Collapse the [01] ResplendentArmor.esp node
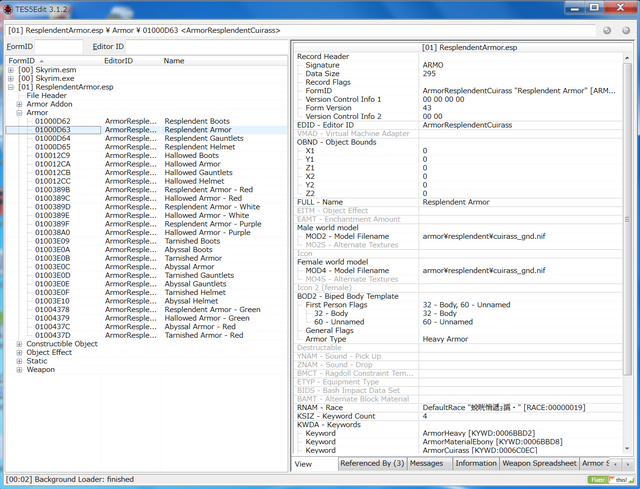Screen dimensions: 640x489 [11, 87]
